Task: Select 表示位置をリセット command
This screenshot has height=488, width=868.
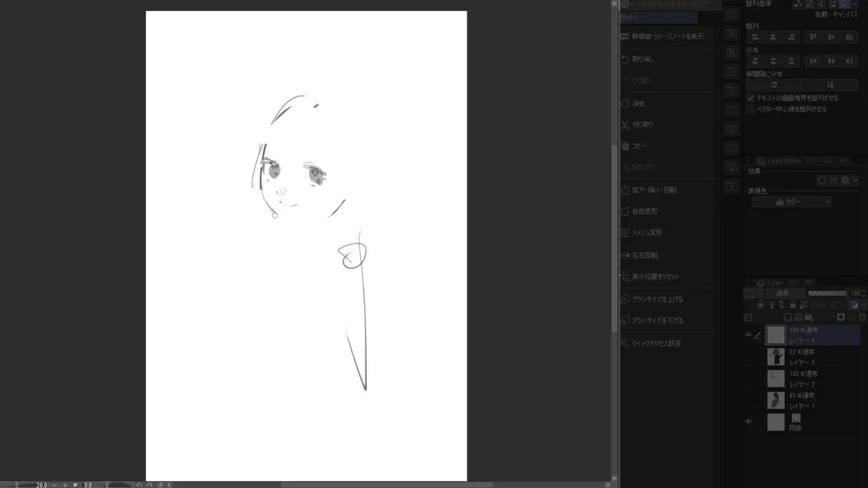Action: (669, 277)
